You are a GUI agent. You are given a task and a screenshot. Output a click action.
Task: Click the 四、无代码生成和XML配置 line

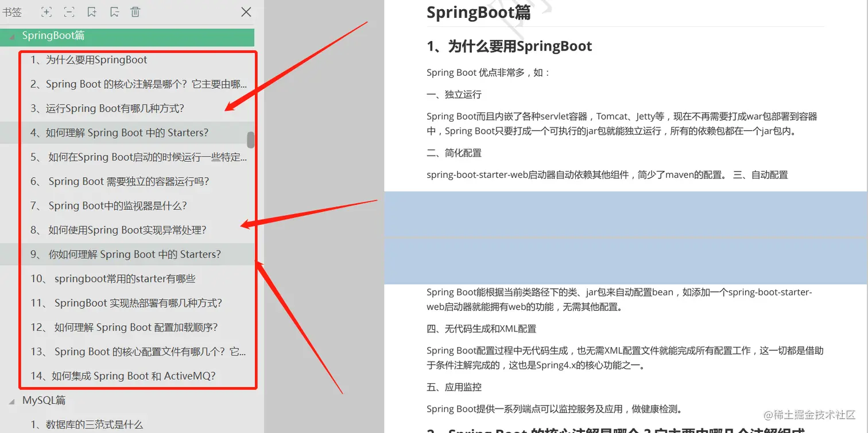482,329
